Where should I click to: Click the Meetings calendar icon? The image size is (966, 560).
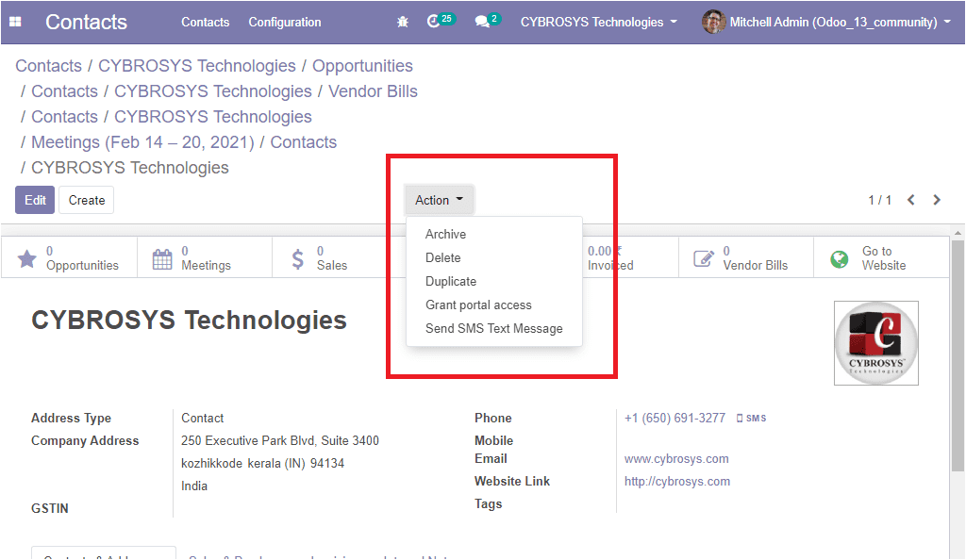point(162,259)
